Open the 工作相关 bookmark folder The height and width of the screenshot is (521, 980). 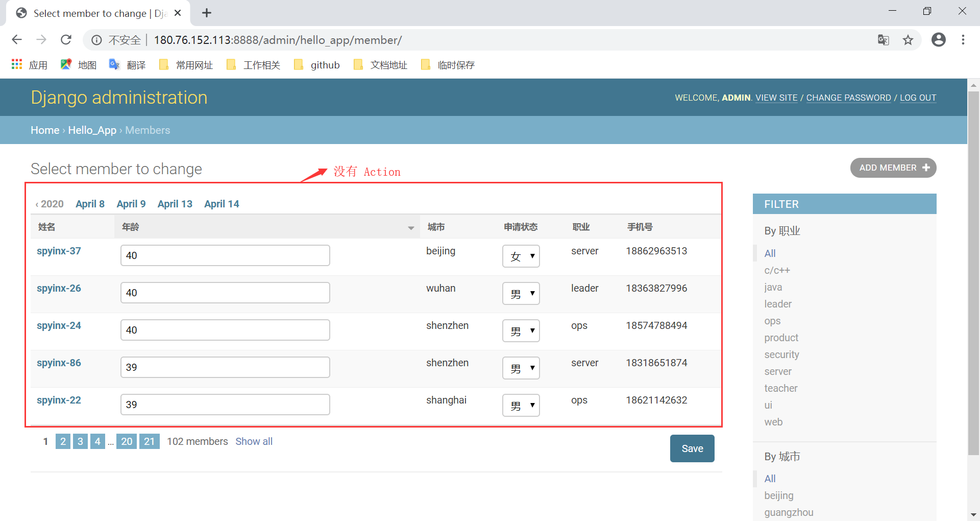253,65
